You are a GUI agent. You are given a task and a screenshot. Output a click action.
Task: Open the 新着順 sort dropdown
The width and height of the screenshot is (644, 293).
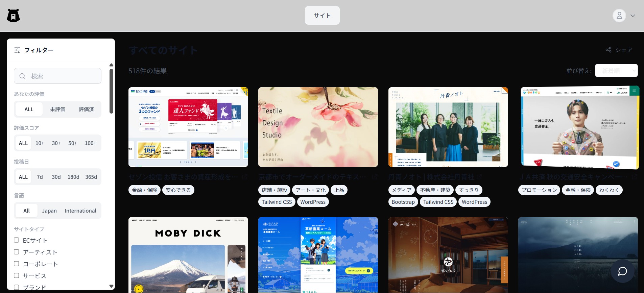coord(616,71)
